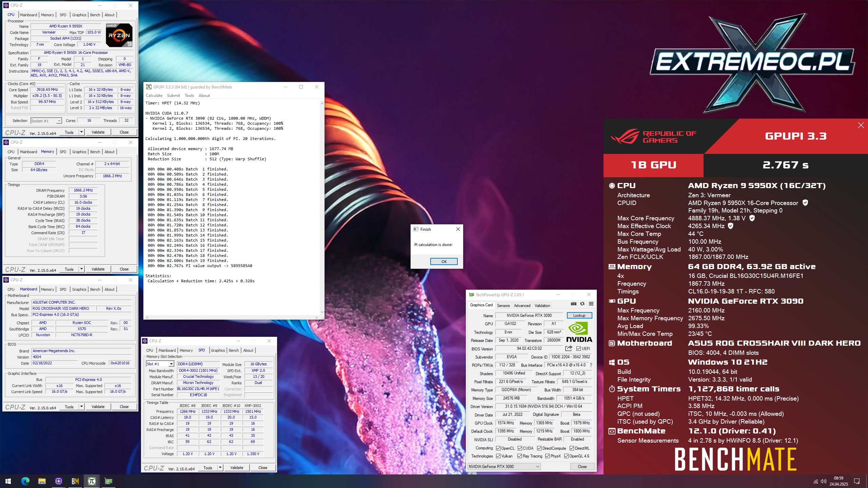Toggle the DirectML checkbox
Viewport: 868px width, 488px height.
tap(572, 448)
